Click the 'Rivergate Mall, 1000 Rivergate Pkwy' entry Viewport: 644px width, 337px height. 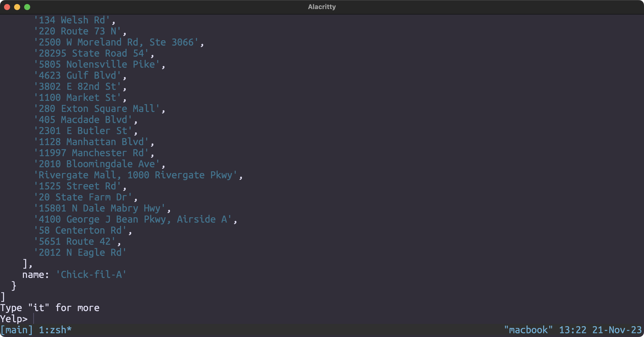pyautogui.click(x=135, y=175)
